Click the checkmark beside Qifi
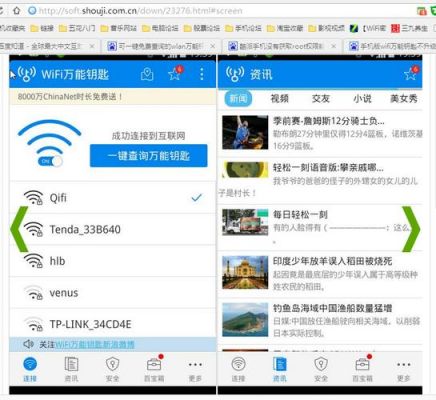436x400 pixels. [197, 198]
